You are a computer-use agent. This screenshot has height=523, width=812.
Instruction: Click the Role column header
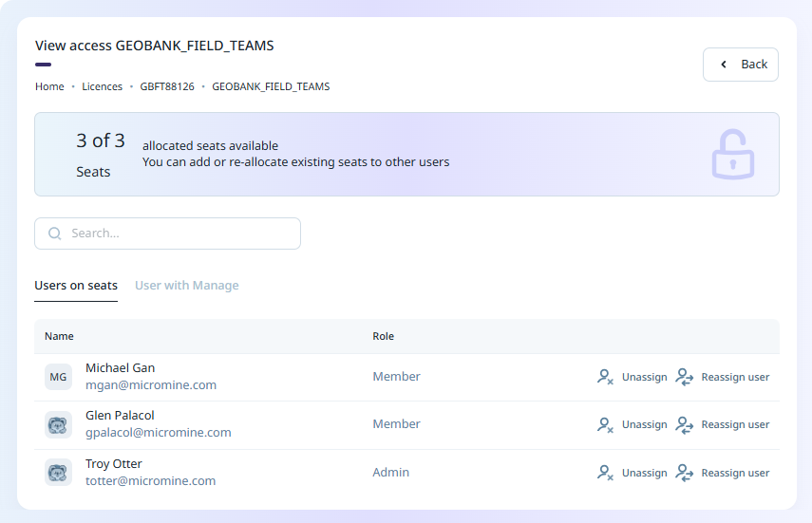(x=383, y=336)
